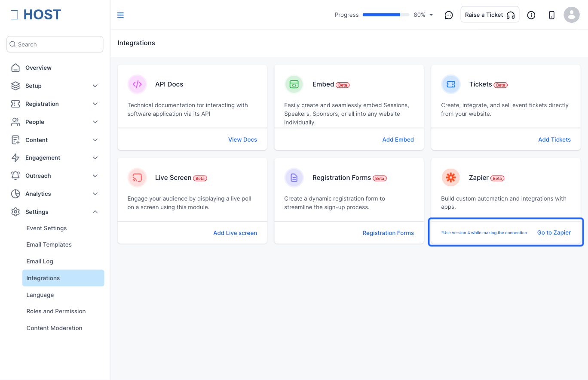Click the Go to Zapier link

[x=554, y=232]
